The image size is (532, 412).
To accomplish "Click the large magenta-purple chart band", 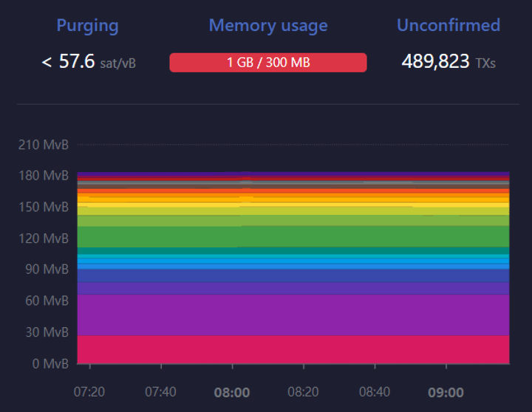I will 293,315.
